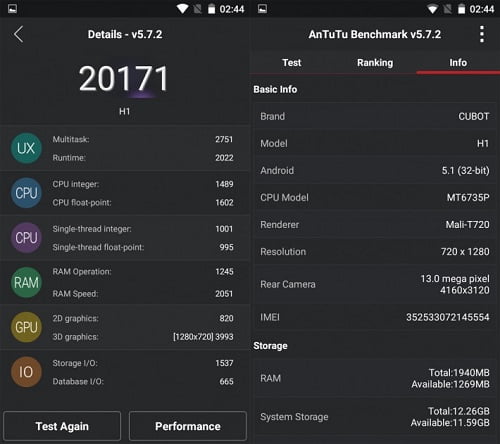Switch to the Test tab
500x444 pixels.
(x=292, y=63)
